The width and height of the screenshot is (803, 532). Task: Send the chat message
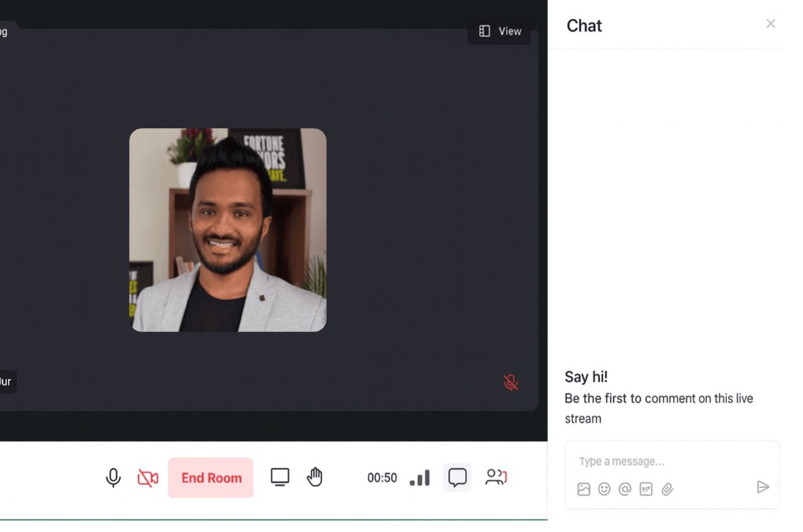pyautogui.click(x=763, y=487)
